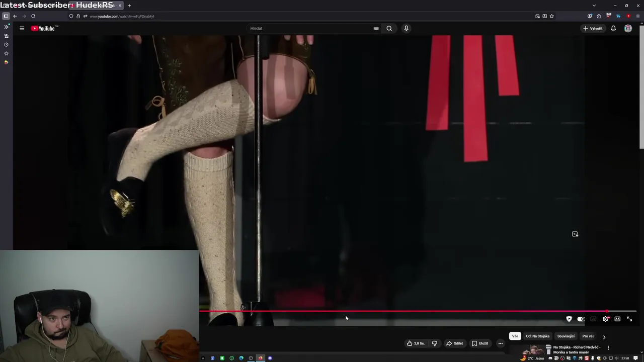Enter fullscreen mode

(629, 319)
